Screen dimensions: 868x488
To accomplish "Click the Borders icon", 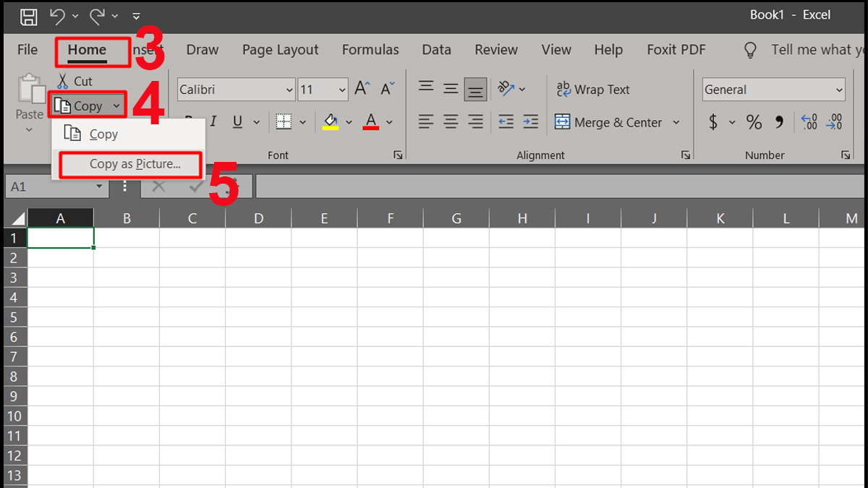I will [284, 122].
